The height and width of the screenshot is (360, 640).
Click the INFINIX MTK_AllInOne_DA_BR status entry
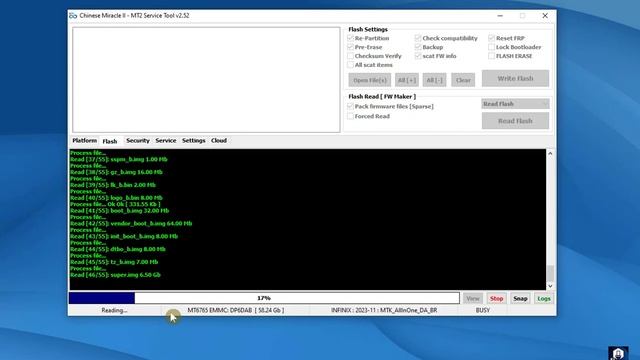pos(384,311)
